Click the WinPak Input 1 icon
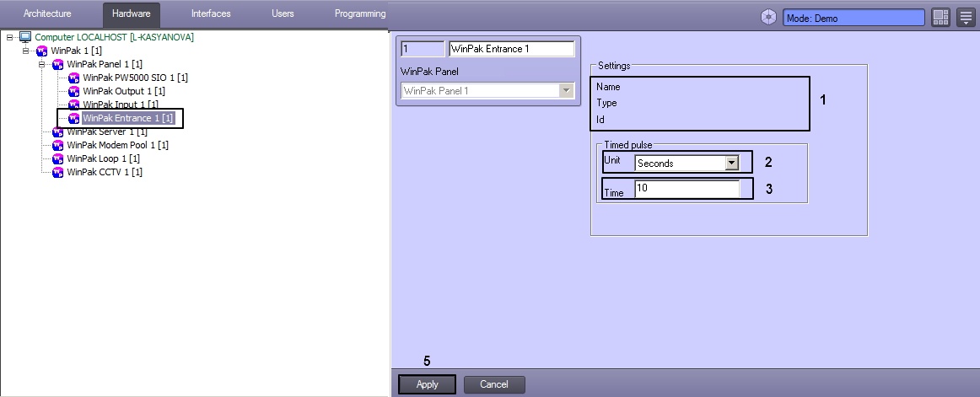The width and height of the screenshot is (980, 397). (73, 105)
